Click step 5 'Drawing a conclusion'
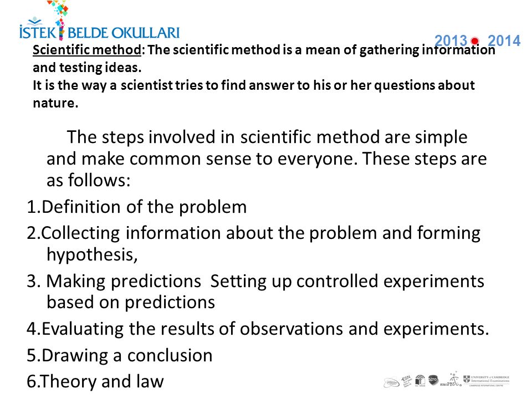This screenshot has width=532, height=399. tap(120, 355)
